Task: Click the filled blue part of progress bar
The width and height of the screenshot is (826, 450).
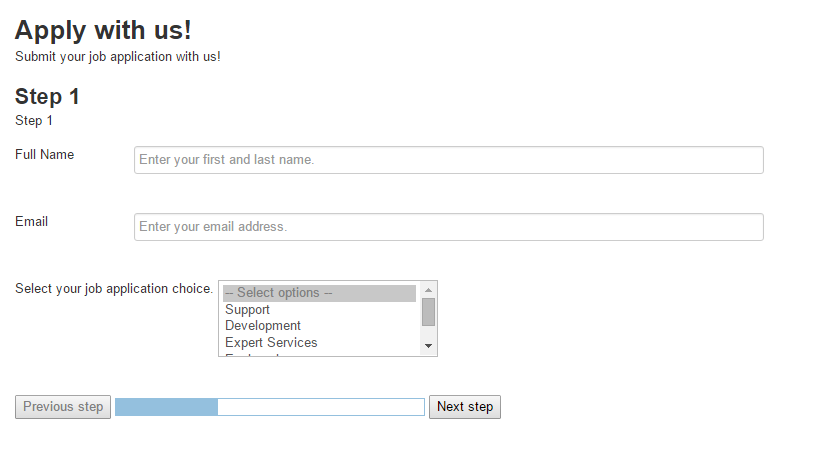Action: [166, 407]
